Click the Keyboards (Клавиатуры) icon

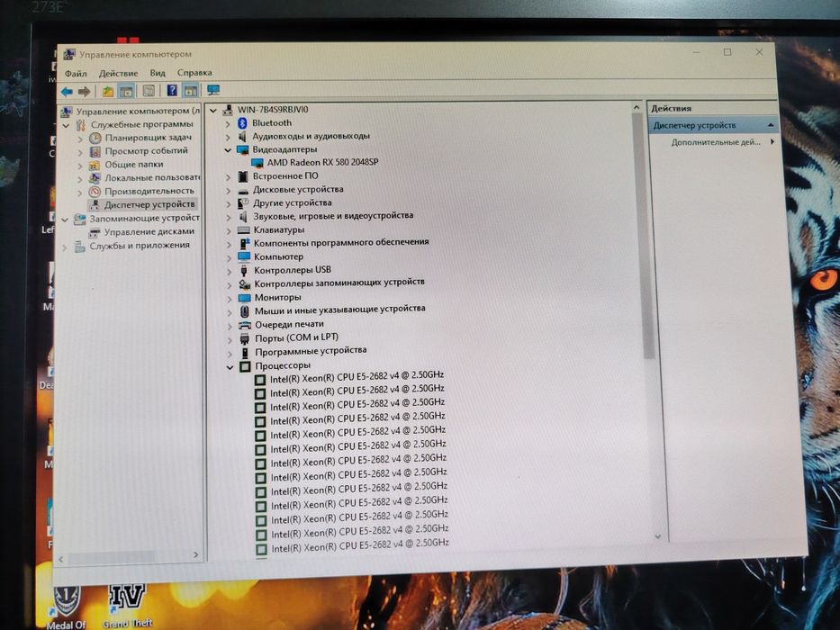[x=244, y=229]
